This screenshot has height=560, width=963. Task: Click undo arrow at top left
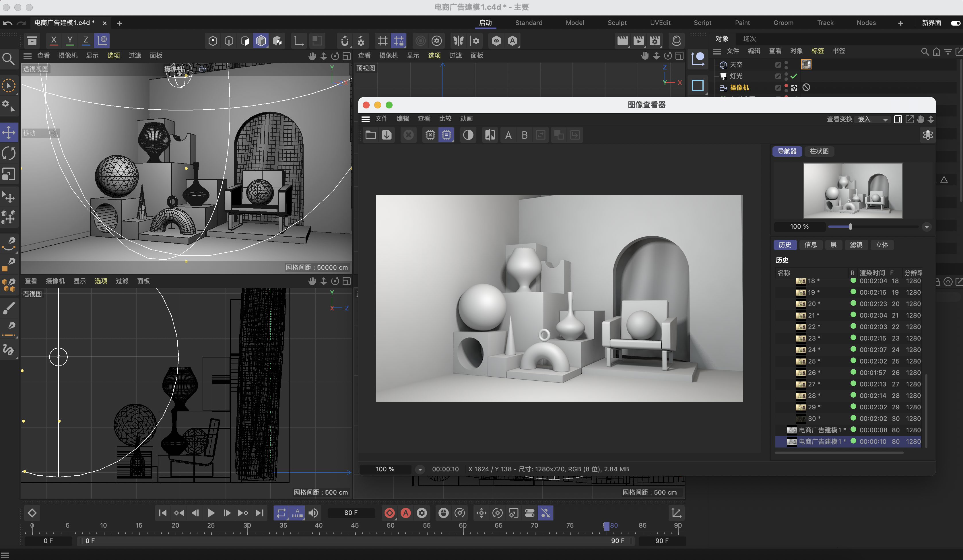click(x=8, y=23)
